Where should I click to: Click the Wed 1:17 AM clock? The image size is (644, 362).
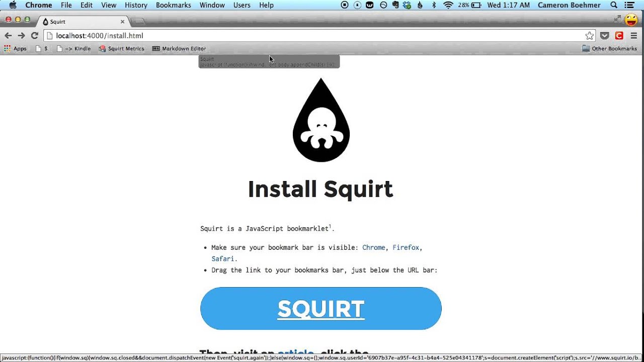tap(508, 5)
